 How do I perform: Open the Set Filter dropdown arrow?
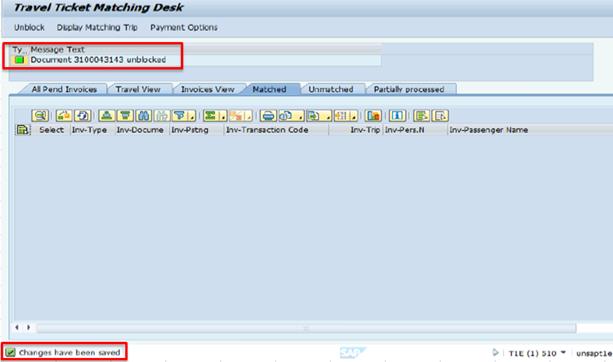click(192, 116)
